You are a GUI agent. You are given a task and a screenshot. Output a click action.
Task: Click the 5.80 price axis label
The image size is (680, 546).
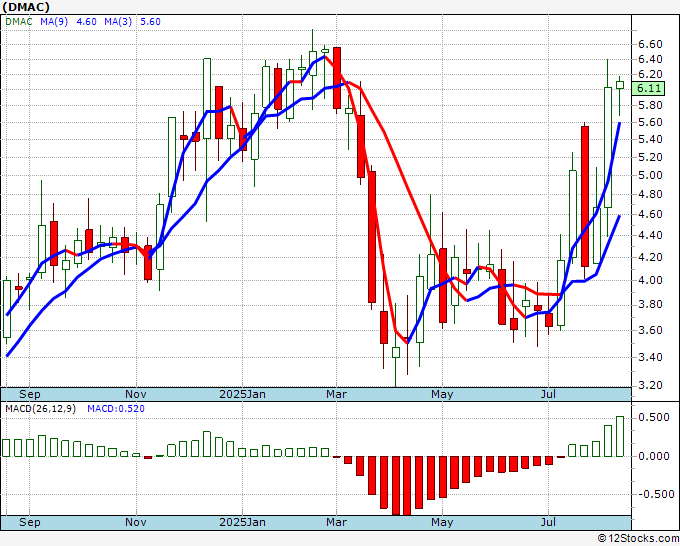[x=650, y=105]
